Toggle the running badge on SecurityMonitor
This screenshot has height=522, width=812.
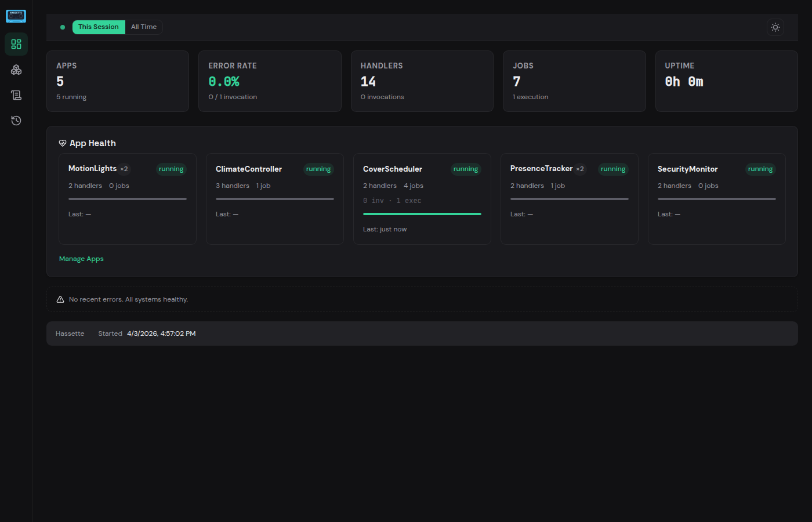click(x=760, y=169)
